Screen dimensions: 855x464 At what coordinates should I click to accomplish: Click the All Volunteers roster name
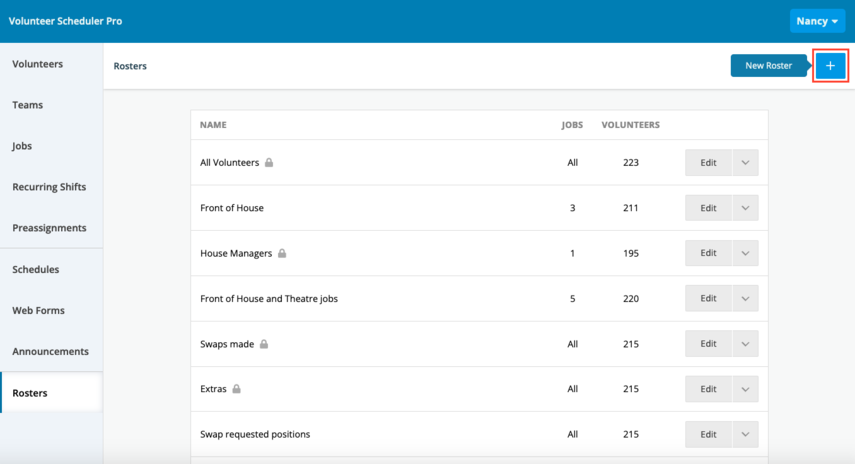point(230,162)
